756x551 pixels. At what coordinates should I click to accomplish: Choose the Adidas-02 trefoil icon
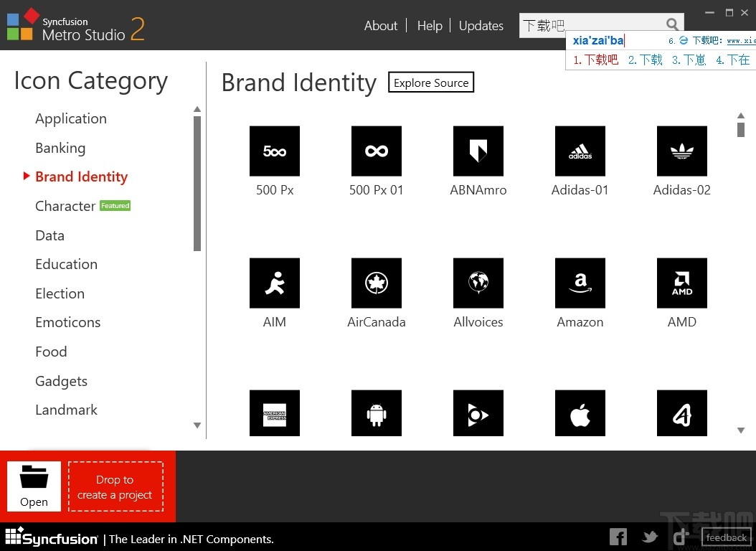682,151
